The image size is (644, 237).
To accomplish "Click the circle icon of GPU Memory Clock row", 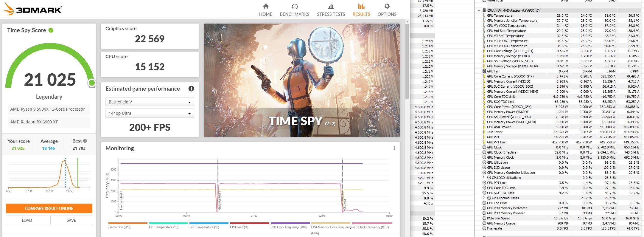I will [x=484, y=157].
